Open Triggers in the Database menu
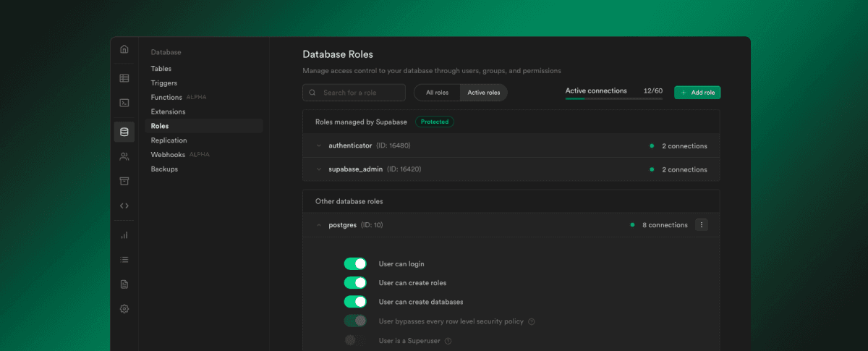This screenshot has width=868, height=351. 163,83
